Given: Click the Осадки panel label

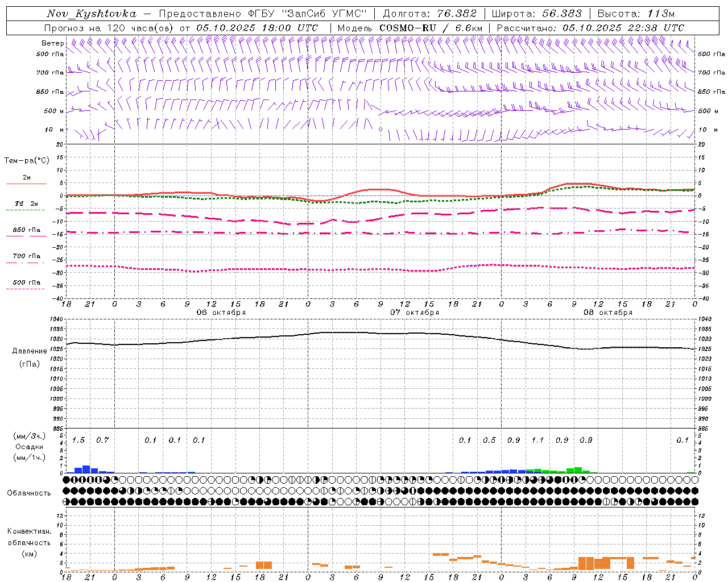Looking at the screenshot, I should 30,447.
